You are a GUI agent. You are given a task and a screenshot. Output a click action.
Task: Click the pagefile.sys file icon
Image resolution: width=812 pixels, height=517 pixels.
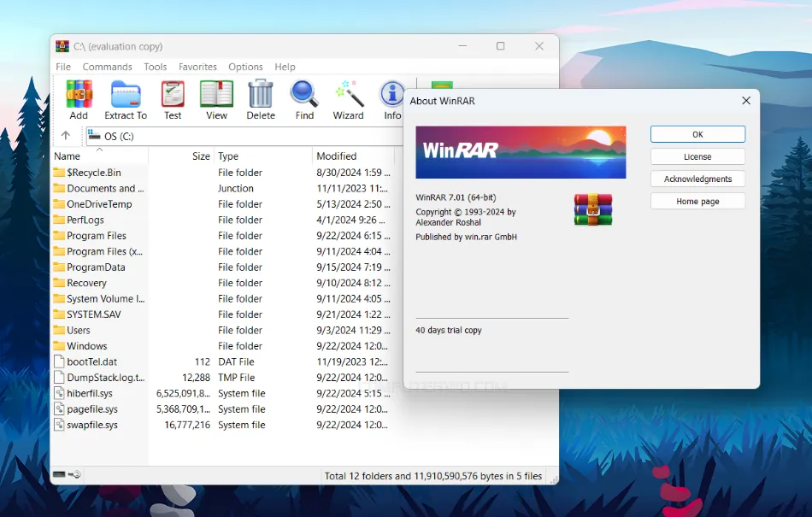59,408
